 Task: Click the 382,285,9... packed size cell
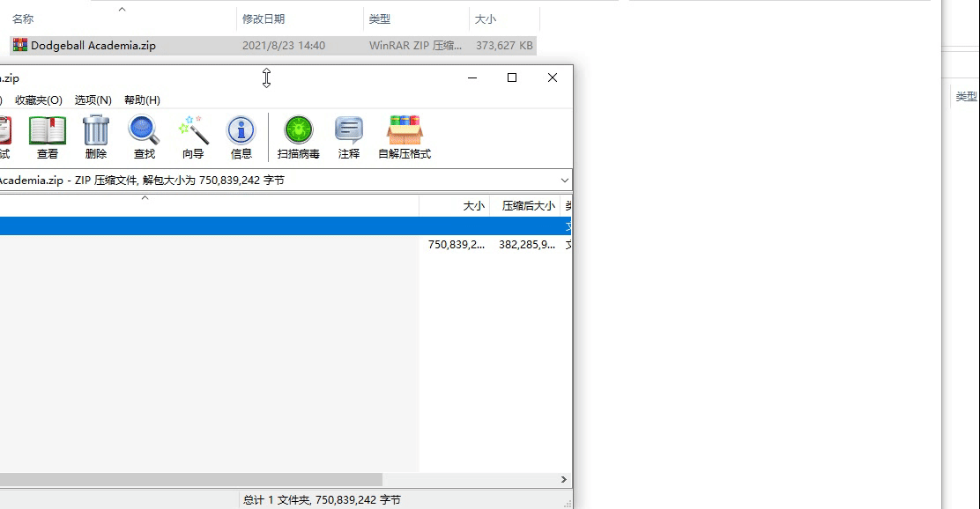click(527, 245)
